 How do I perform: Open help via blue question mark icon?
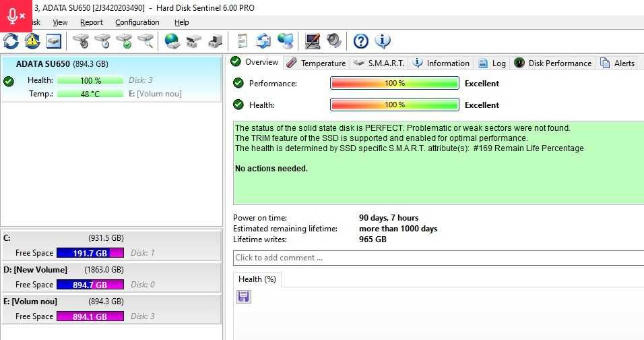coord(361,41)
